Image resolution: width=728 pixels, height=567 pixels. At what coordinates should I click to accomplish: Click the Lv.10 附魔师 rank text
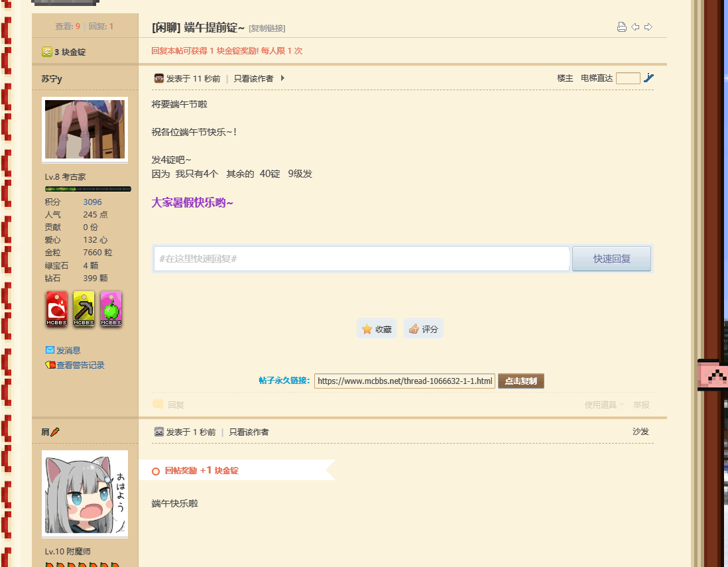coord(68,551)
